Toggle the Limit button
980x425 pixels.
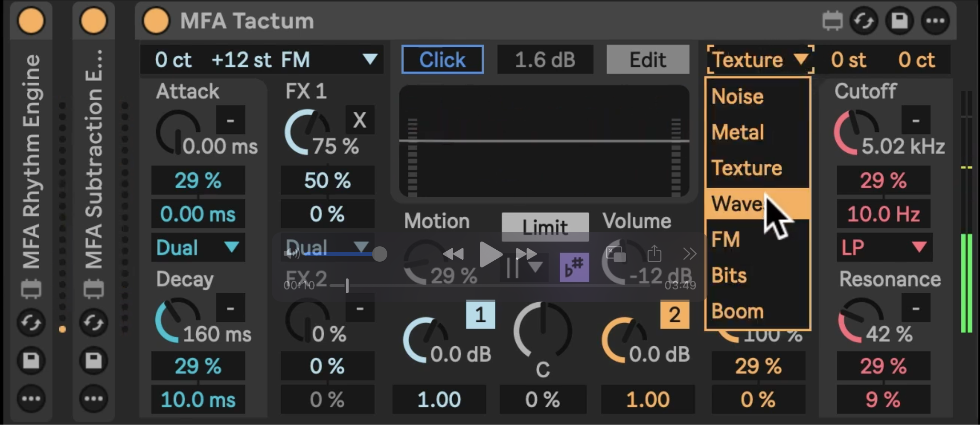(545, 227)
